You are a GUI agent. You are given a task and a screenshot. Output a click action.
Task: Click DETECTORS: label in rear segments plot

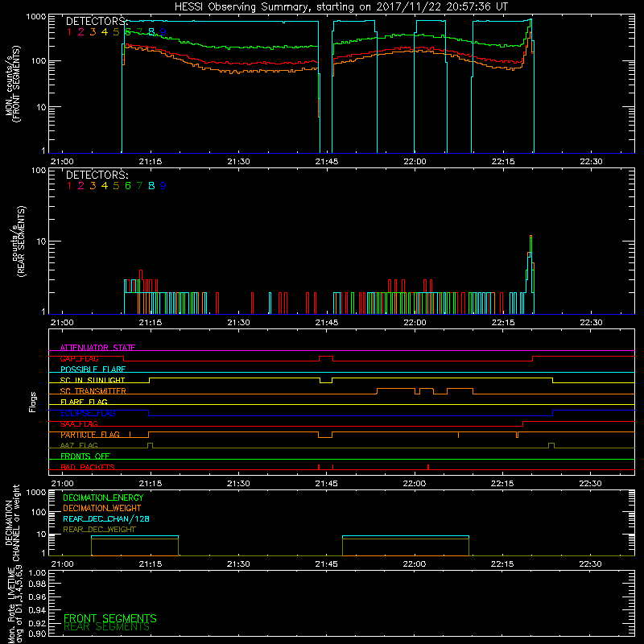click(97, 175)
